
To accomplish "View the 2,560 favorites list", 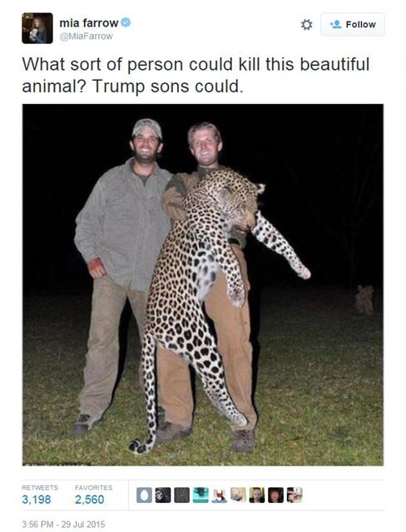I will coord(89,500).
